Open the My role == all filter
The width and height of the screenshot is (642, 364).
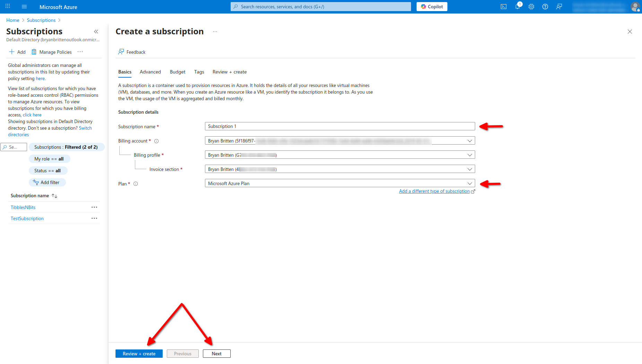pos(49,159)
